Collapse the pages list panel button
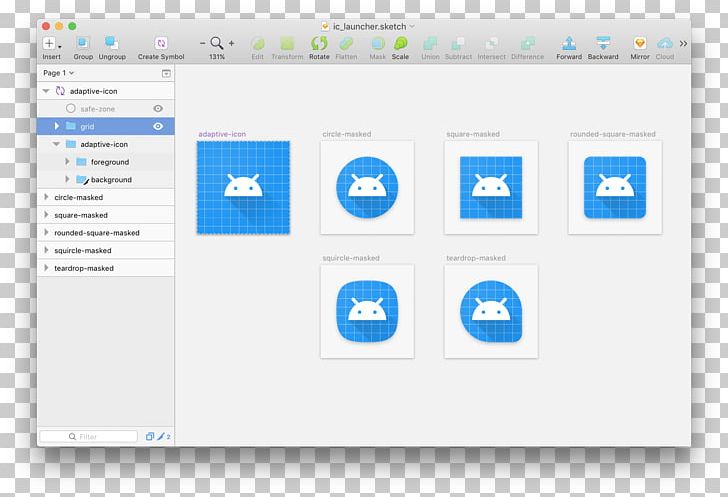 coord(166,73)
